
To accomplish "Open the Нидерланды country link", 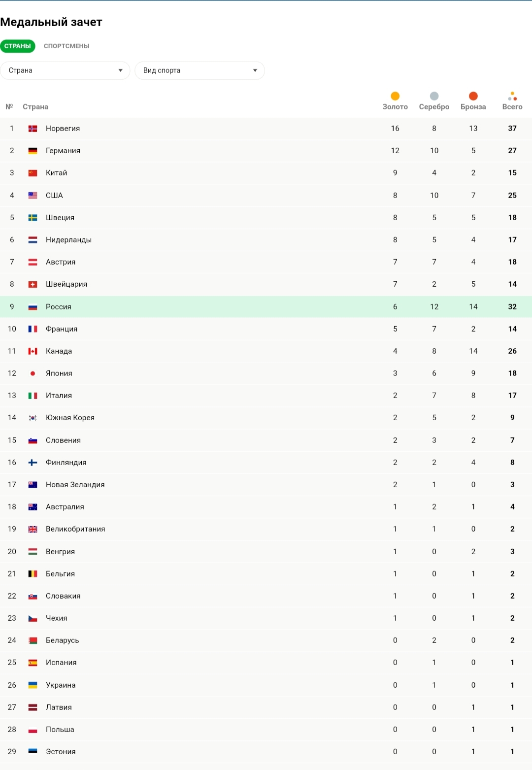I will [69, 240].
